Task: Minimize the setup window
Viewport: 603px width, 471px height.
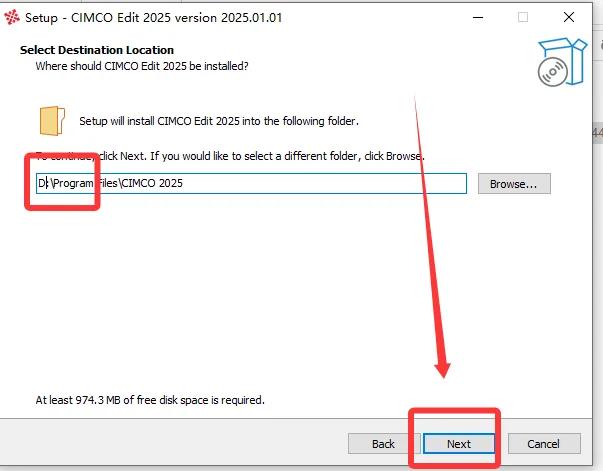Action: 478,17
